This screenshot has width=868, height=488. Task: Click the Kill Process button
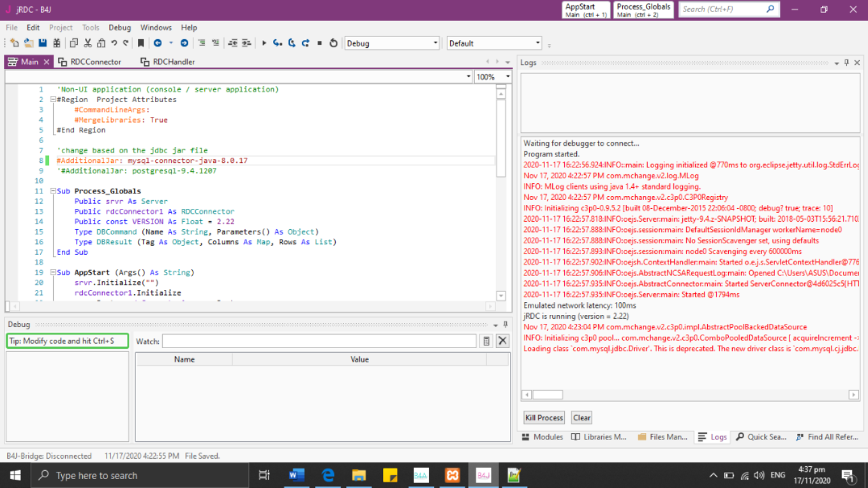pos(544,418)
